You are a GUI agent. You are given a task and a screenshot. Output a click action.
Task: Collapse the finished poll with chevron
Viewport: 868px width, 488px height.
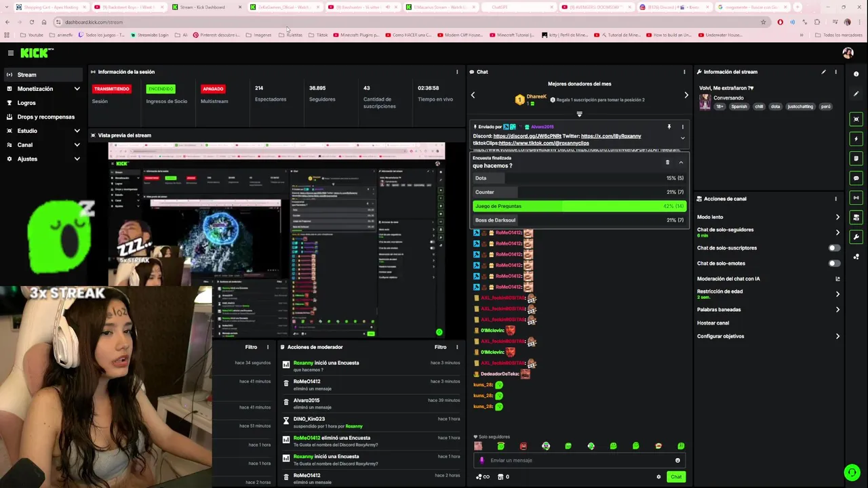point(681,163)
